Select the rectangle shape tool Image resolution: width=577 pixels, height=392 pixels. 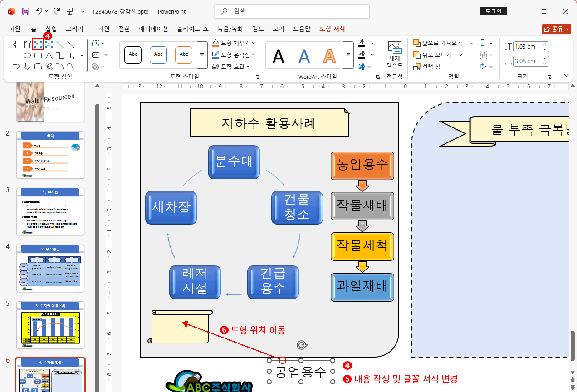15,55
